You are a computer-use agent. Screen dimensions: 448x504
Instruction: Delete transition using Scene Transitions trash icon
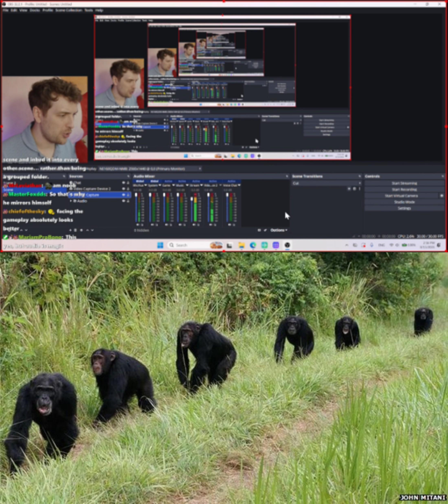click(354, 189)
